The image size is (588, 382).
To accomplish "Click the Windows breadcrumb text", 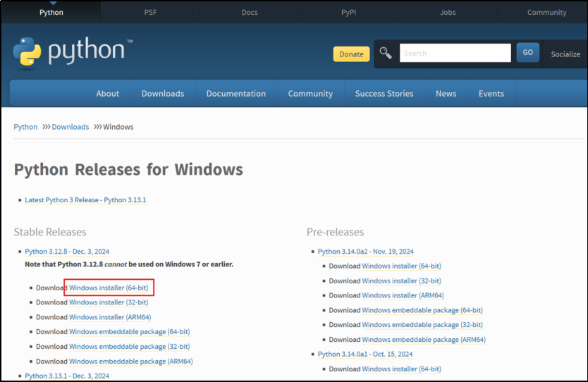I will pyautogui.click(x=118, y=127).
